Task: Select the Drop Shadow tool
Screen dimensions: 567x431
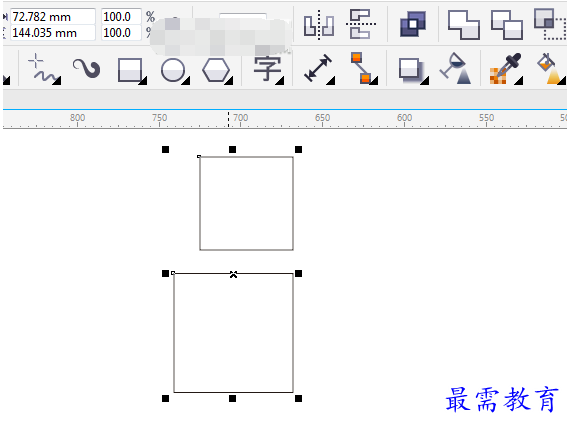Action: [x=413, y=71]
